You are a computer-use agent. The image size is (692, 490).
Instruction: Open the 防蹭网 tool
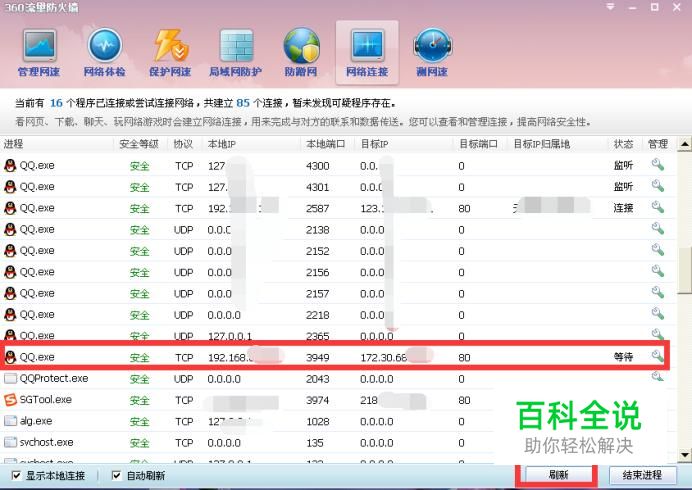pyautogui.click(x=301, y=53)
